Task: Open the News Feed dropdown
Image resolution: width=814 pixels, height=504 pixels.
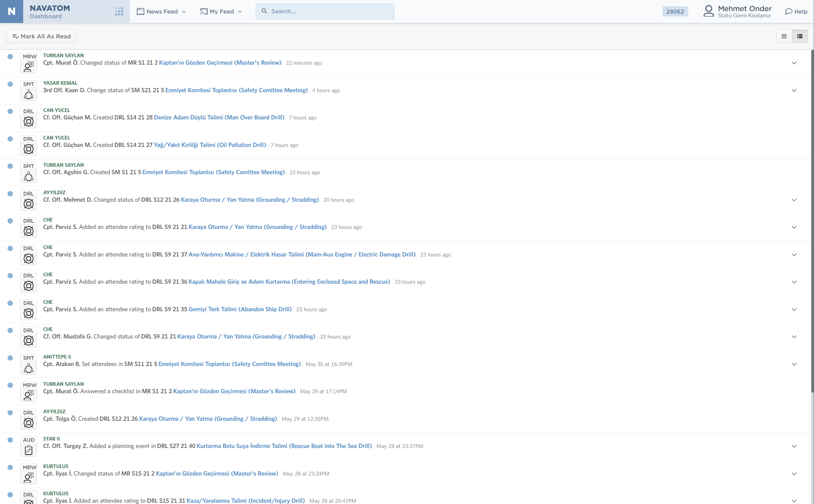Action: point(161,11)
